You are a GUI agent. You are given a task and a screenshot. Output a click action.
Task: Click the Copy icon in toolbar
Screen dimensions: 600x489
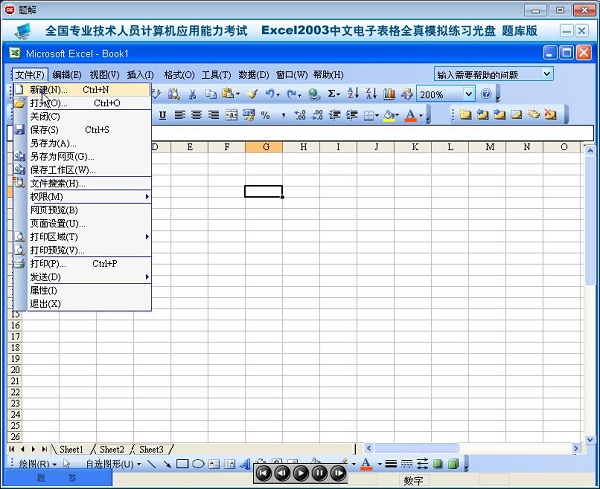pos(210,94)
